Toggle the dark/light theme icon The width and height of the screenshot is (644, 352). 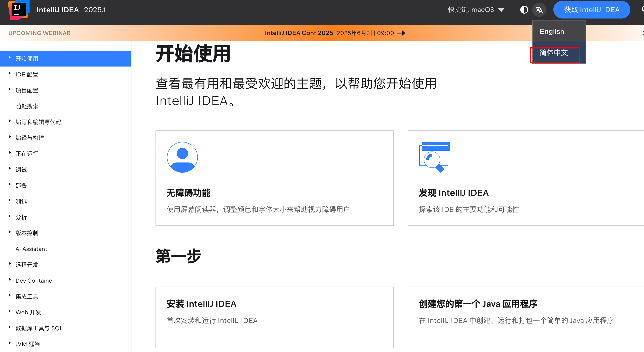point(524,10)
